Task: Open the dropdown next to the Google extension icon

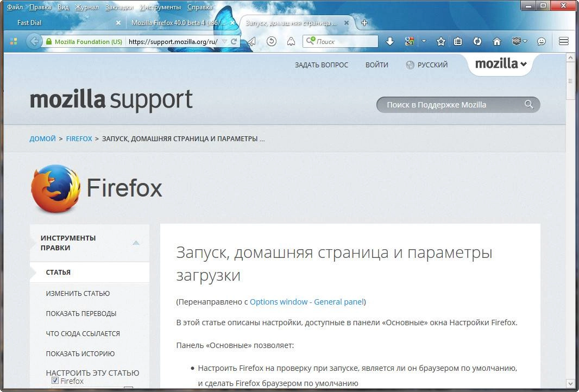Action: [x=424, y=41]
